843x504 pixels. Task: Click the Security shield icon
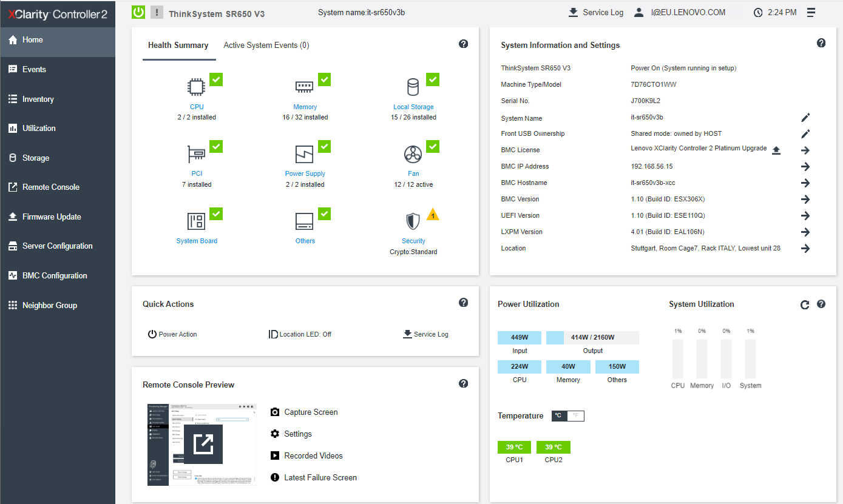(413, 221)
